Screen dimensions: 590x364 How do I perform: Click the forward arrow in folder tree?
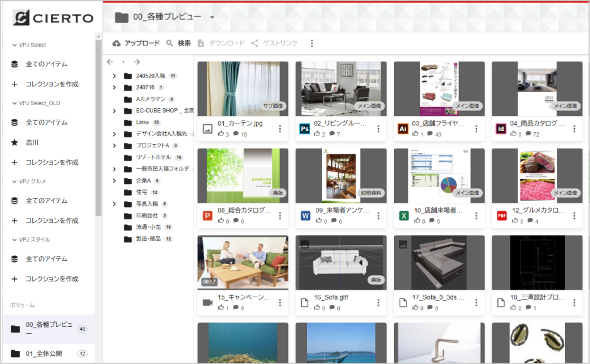point(136,62)
